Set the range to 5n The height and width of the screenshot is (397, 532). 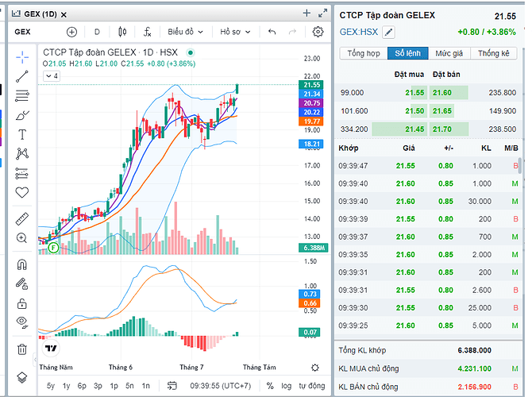[129, 386]
